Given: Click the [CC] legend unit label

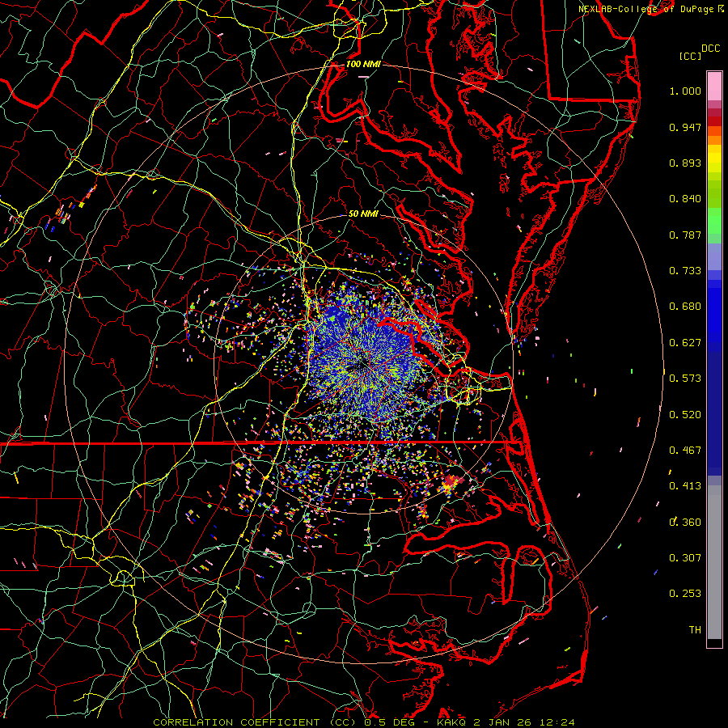Looking at the screenshot, I should [x=691, y=56].
